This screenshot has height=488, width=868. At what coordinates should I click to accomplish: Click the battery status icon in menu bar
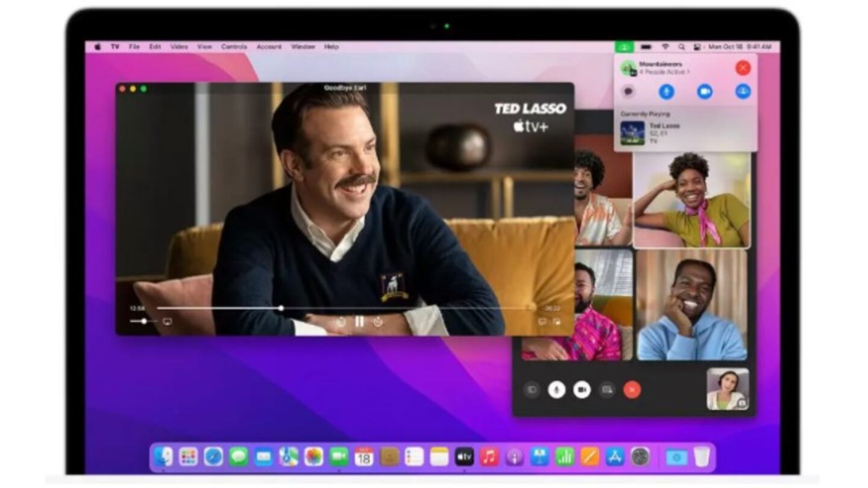(x=646, y=46)
